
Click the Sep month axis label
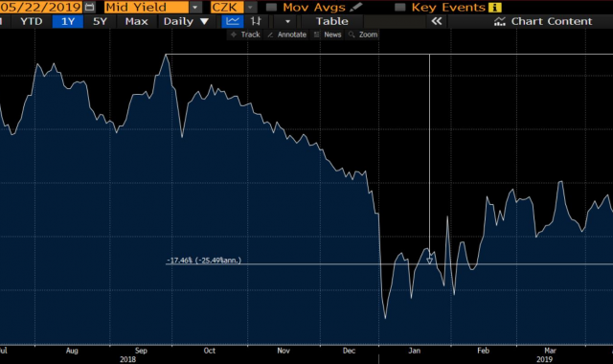tap(141, 351)
